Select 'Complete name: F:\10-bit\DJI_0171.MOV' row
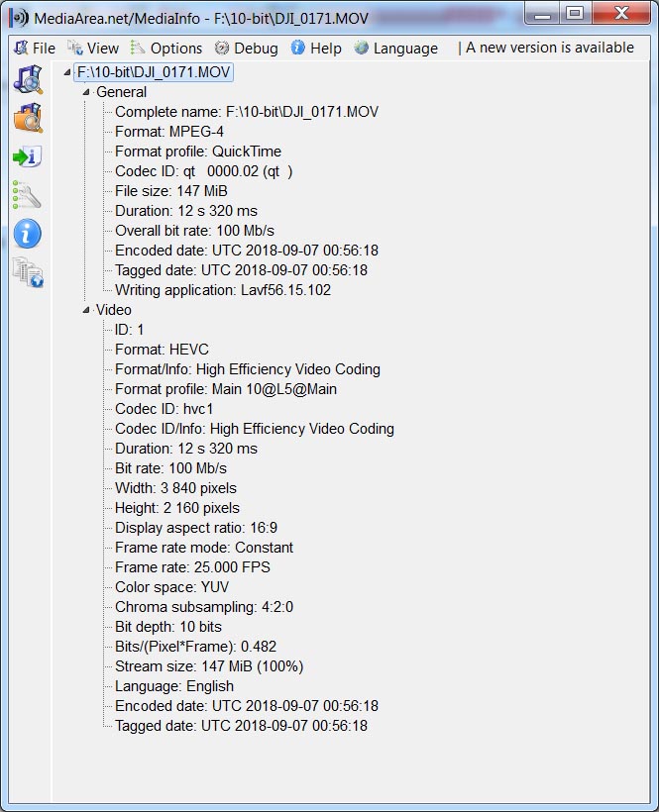659x812 pixels. pyautogui.click(x=247, y=112)
